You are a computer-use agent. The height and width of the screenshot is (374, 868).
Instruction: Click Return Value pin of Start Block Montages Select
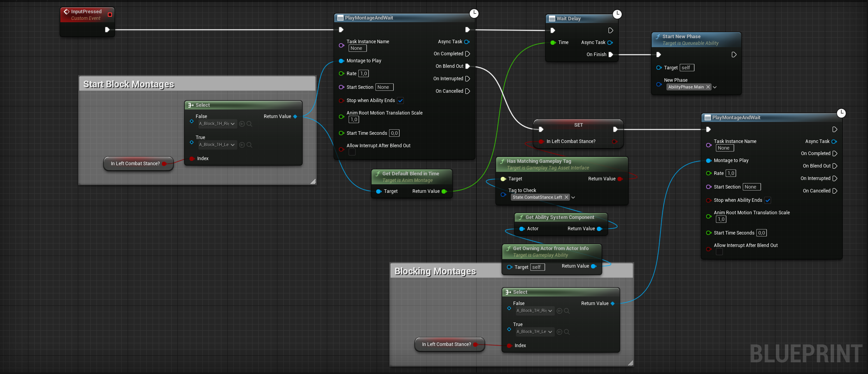(295, 116)
